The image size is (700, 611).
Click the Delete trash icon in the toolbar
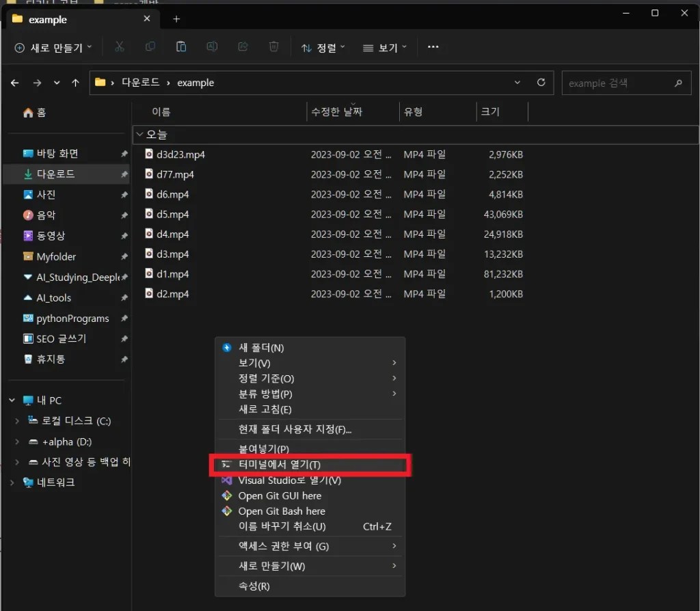click(x=273, y=47)
